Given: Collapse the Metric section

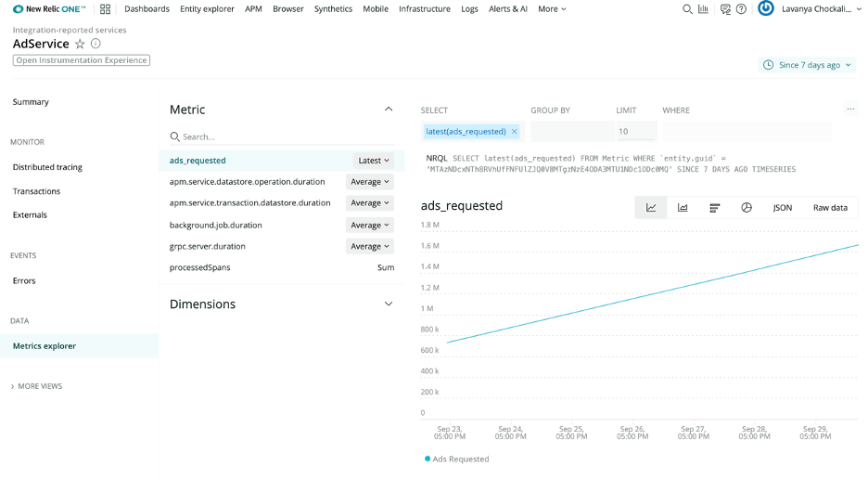Looking at the screenshot, I should (389, 110).
